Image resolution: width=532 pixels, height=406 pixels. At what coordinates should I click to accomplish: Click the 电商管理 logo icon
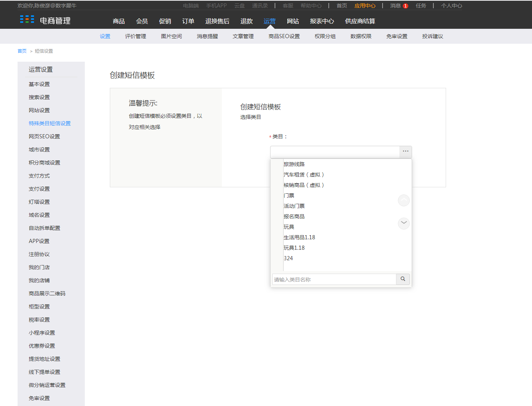click(27, 19)
